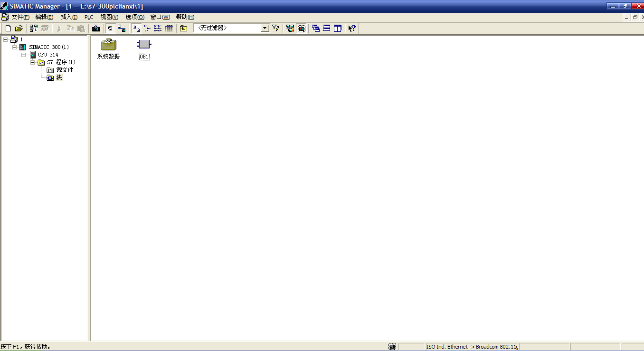Toggle the Online view button
This screenshot has width=644, height=351.
click(121, 28)
